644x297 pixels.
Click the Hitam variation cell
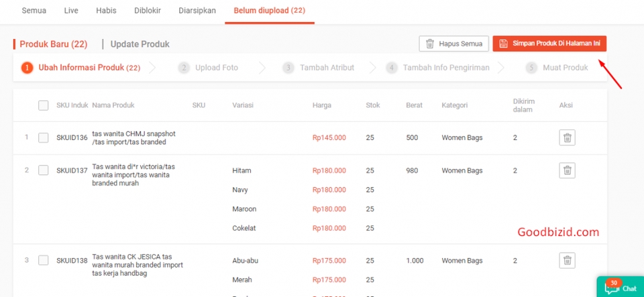241,170
